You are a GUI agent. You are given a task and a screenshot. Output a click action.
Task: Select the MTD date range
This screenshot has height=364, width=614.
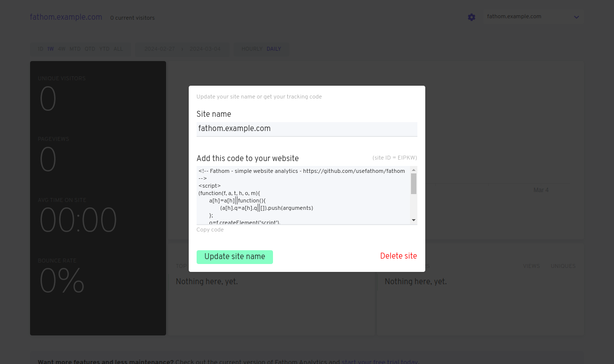(75, 49)
